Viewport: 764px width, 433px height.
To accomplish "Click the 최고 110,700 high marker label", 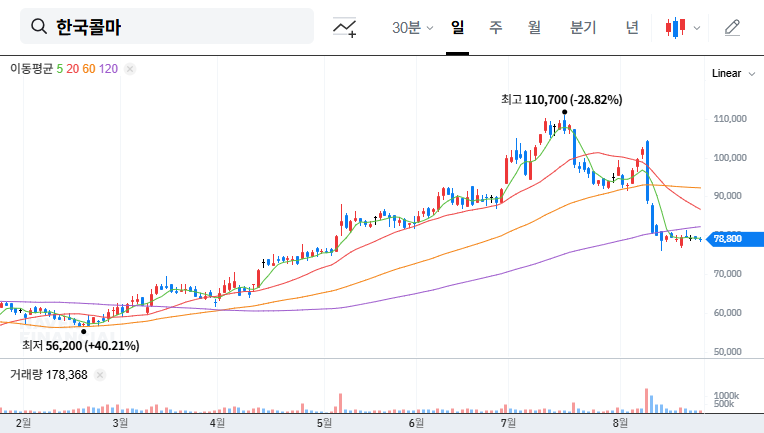I will (x=561, y=100).
